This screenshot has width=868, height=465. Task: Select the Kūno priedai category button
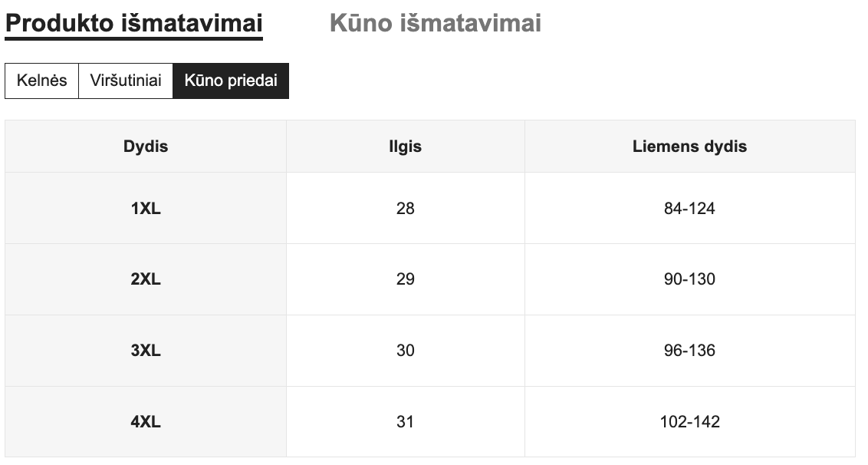231,81
